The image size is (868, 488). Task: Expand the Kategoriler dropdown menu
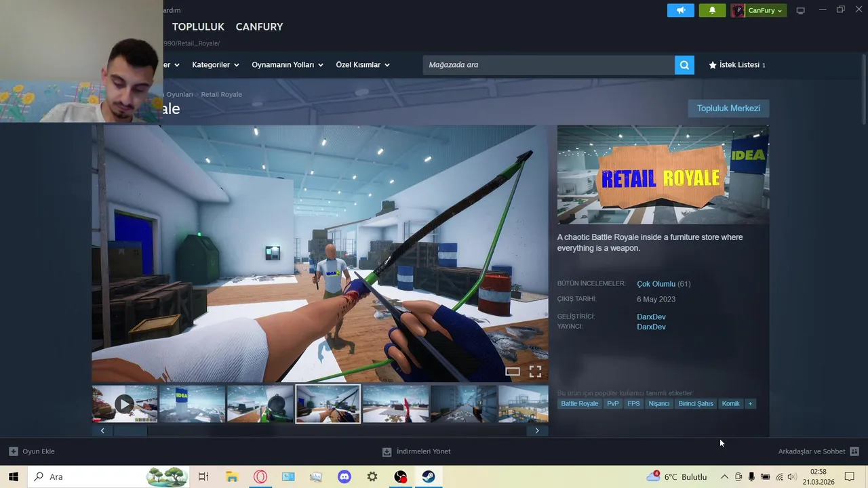click(x=216, y=65)
